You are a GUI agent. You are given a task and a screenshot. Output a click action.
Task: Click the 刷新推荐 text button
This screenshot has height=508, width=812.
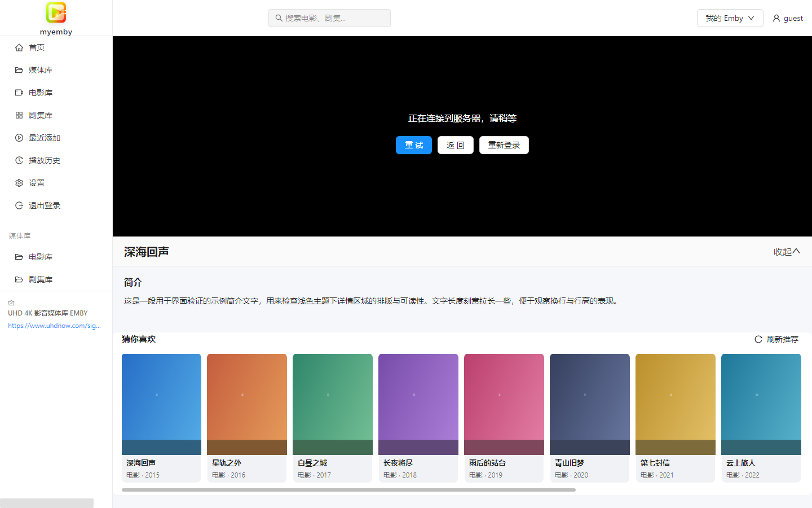(782, 339)
